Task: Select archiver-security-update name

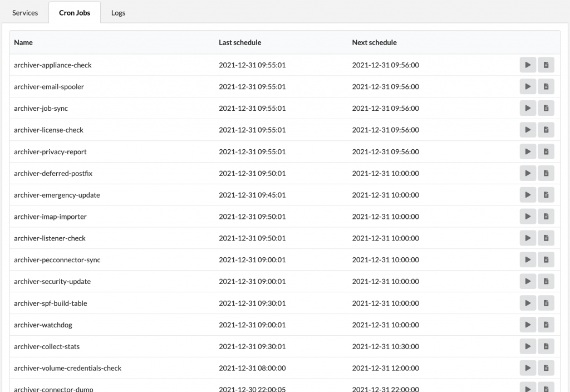Action: click(52, 281)
